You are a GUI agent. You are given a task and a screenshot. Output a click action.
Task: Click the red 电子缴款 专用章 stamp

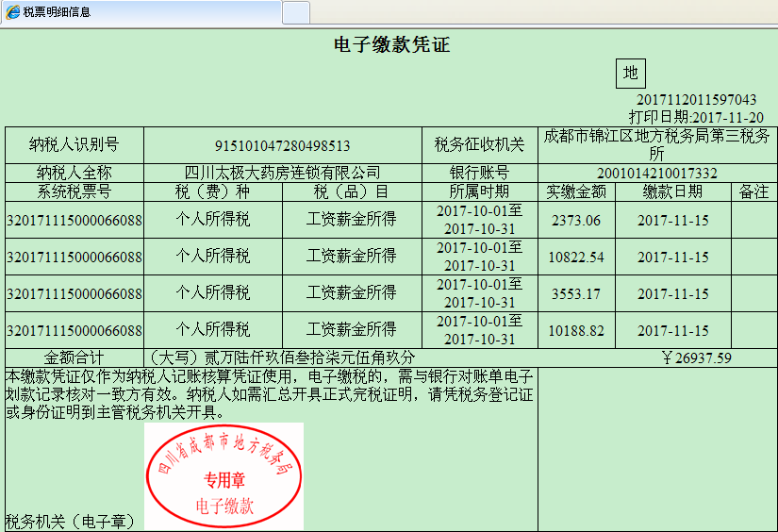[223, 476]
